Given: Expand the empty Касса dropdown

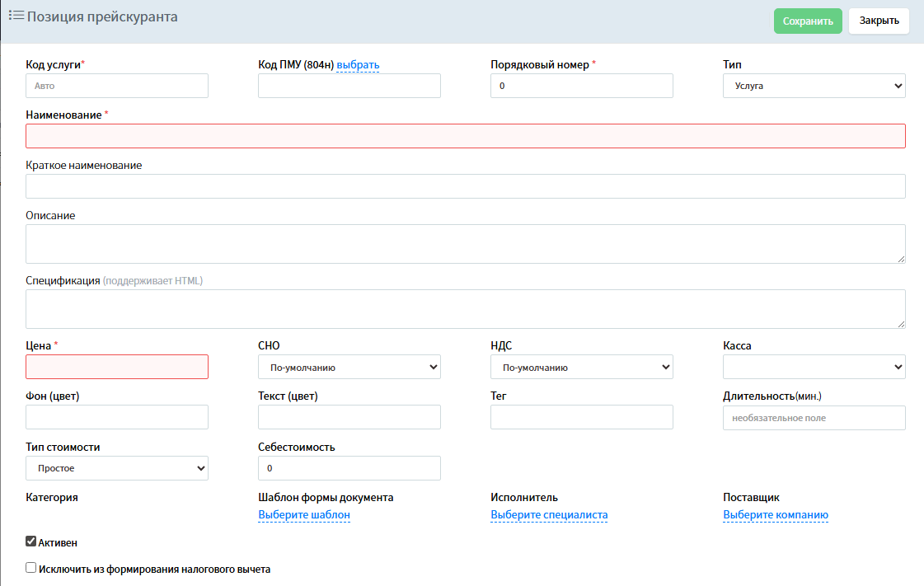Looking at the screenshot, I should point(814,367).
